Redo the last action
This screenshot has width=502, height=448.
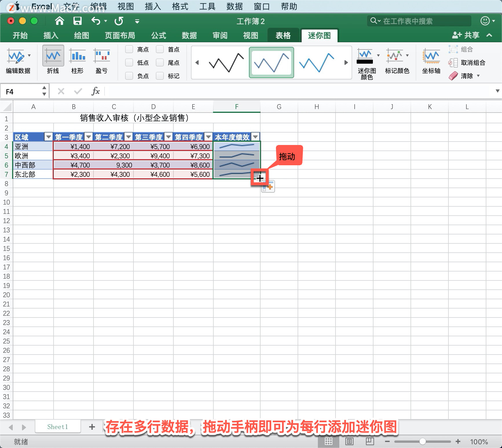pos(119,21)
